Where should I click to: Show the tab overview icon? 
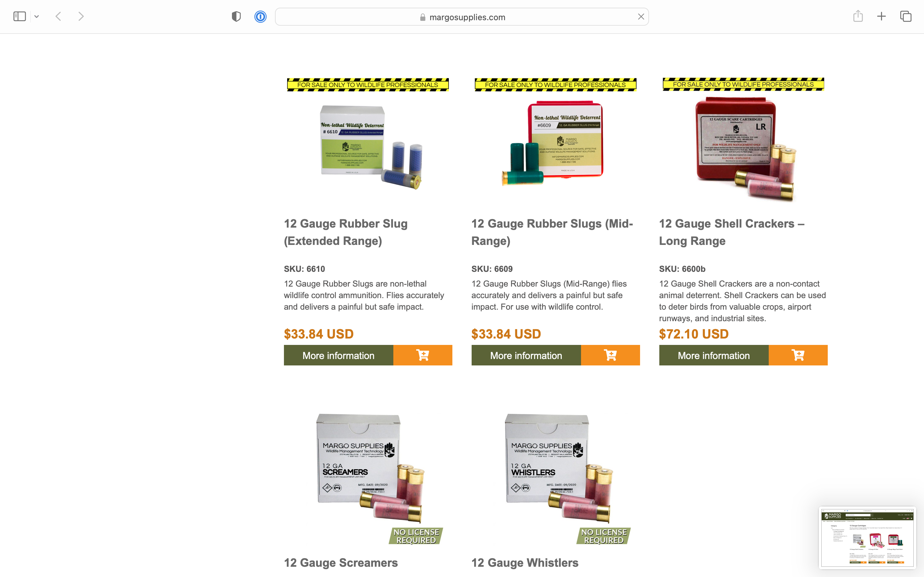pos(906,16)
